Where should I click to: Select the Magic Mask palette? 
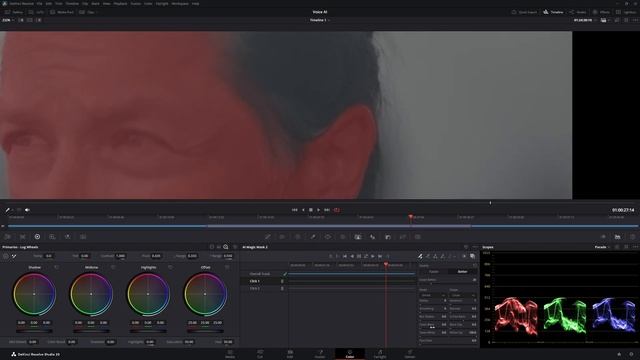point(358,237)
